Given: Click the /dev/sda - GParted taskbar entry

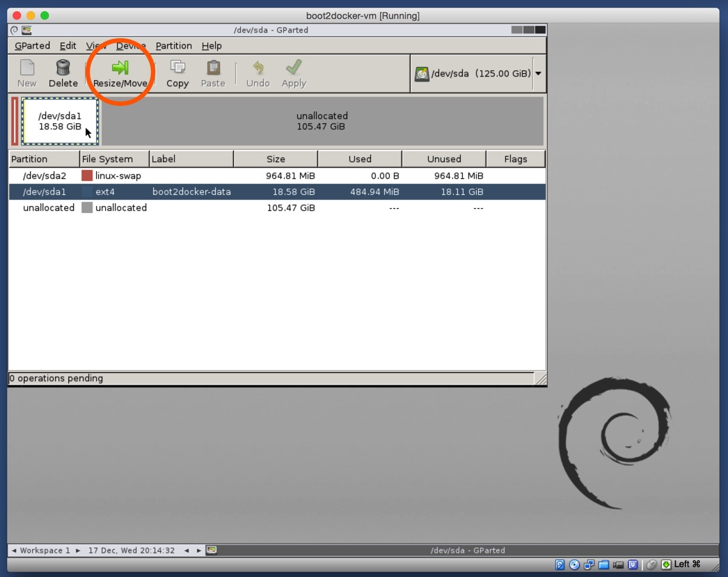Looking at the screenshot, I should pyautogui.click(x=467, y=550).
